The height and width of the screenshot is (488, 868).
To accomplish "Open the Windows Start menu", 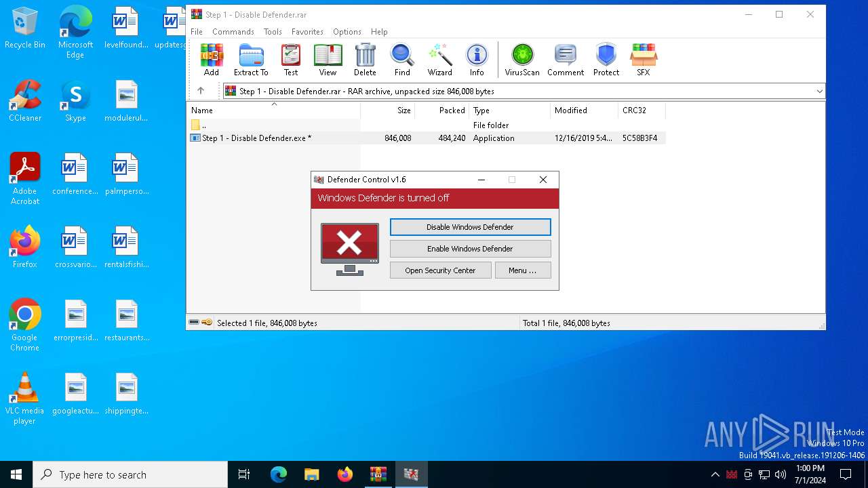I will point(16,474).
